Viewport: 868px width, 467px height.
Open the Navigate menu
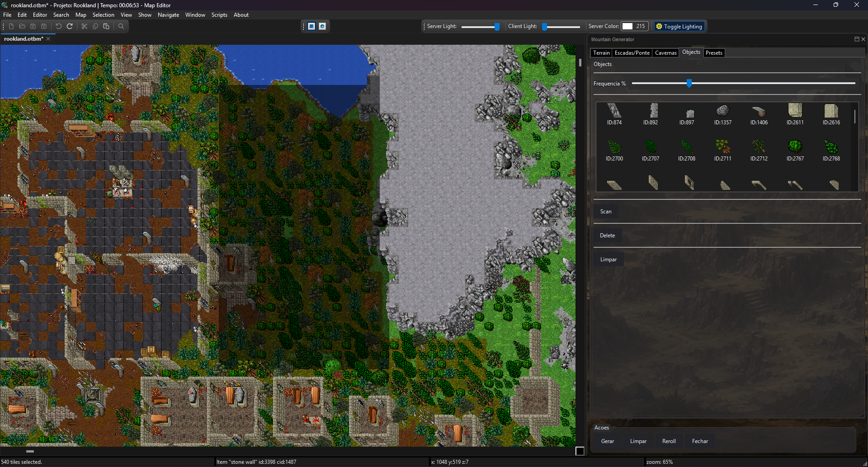168,15
